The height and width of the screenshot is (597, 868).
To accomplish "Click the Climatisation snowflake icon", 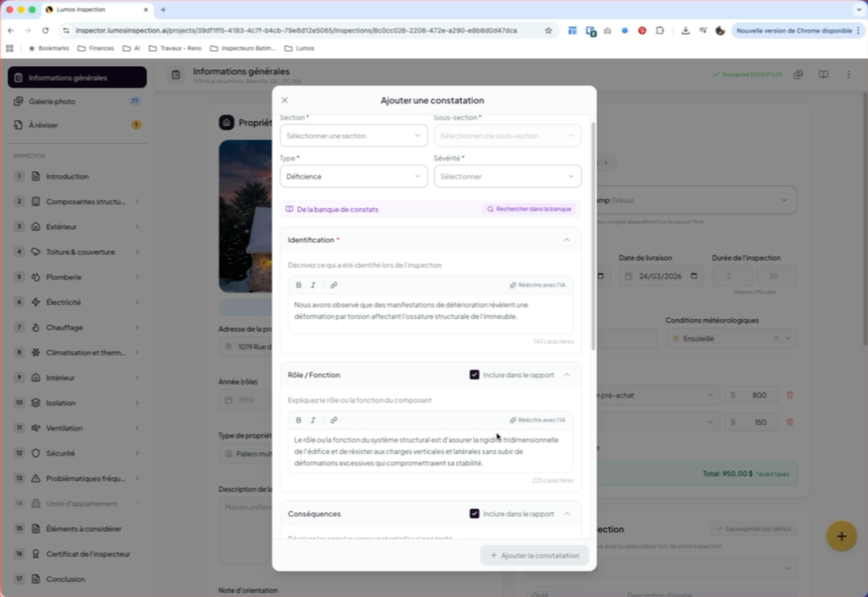I will click(x=36, y=352).
